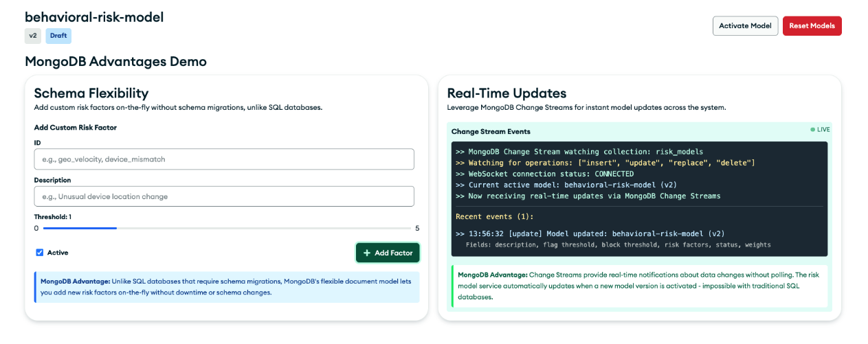Click the slider maximum value 5
This screenshot has height=344, width=868.
pyautogui.click(x=417, y=228)
